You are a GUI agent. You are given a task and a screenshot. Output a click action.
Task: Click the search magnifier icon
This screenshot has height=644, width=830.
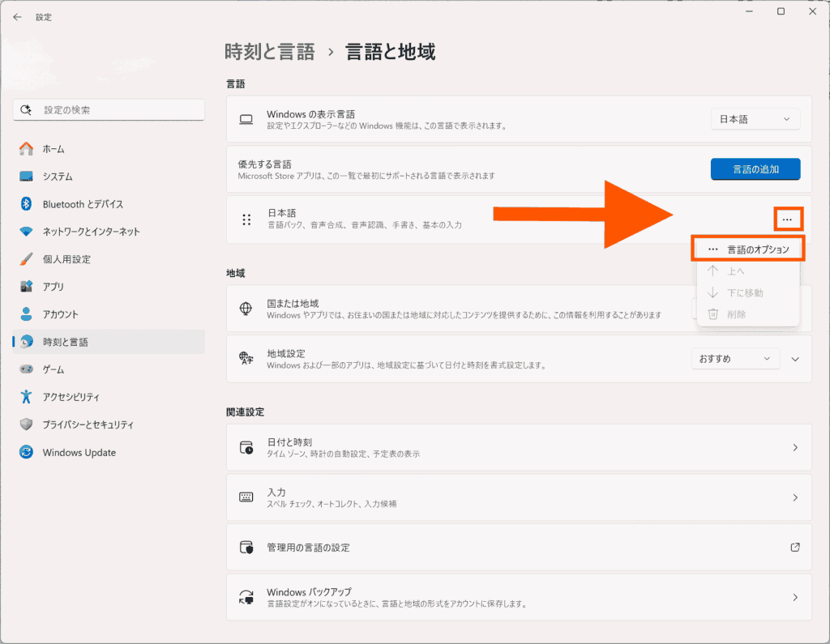[25, 109]
